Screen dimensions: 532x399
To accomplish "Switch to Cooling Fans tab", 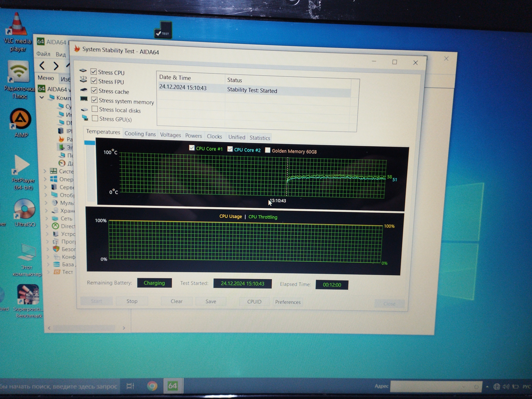I will (140, 134).
